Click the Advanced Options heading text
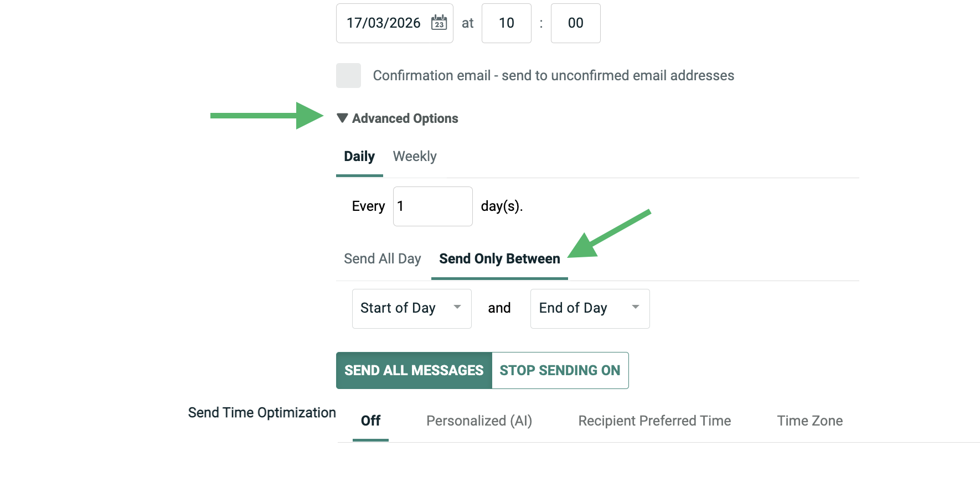Viewport: 980px width, 477px height. click(405, 118)
